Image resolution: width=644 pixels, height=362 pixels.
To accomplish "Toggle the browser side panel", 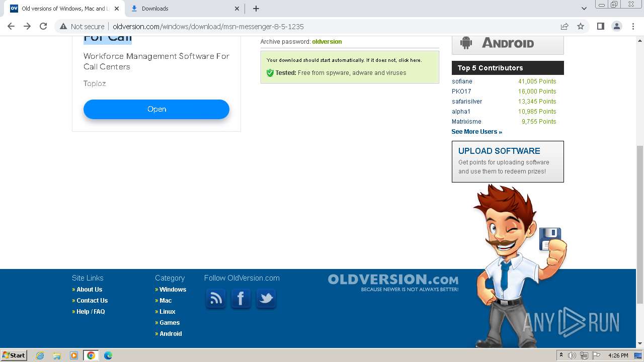I will pos(600,26).
